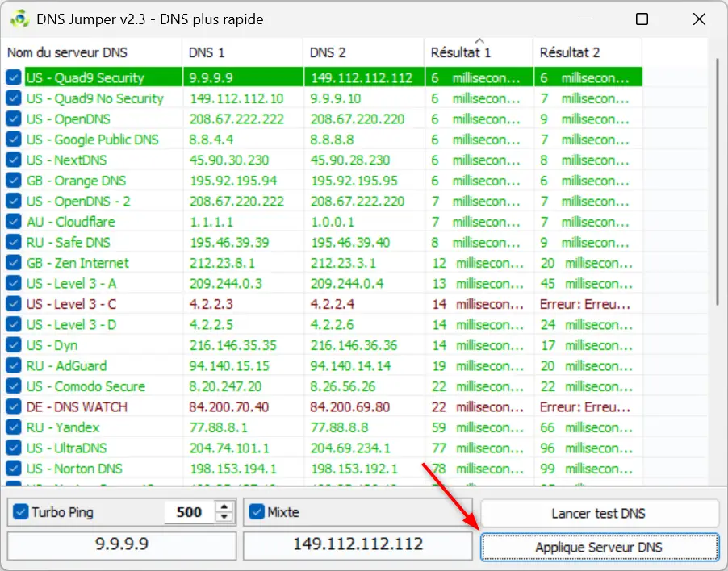Toggle the US - OpenDNS row checkbox
Screen dimensions: 728x571
[14, 119]
